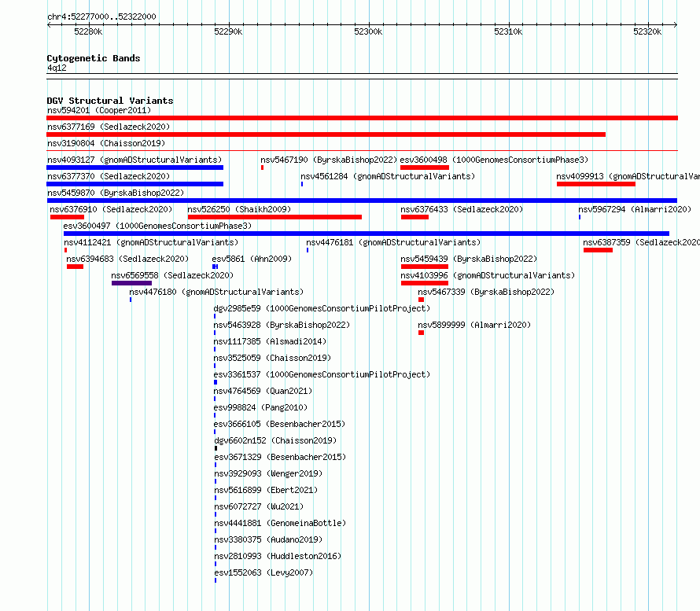
Task: Select the nsv5459439 (ByrskaBishop2022) red bar
Action: click(425, 267)
